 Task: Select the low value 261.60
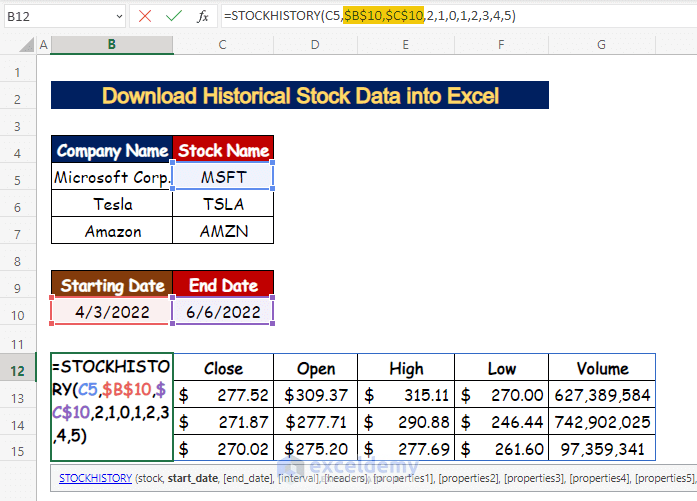pos(501,448)
